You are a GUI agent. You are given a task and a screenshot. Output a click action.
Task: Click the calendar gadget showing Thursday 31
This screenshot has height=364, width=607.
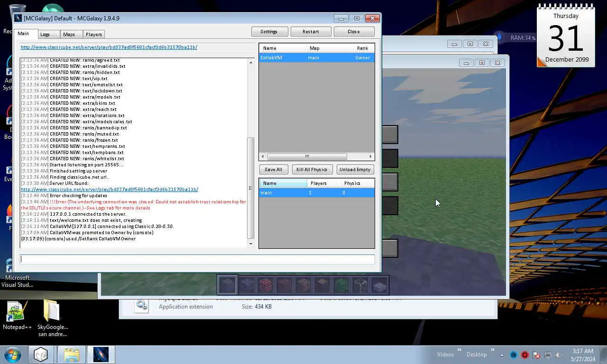[566, 36]
